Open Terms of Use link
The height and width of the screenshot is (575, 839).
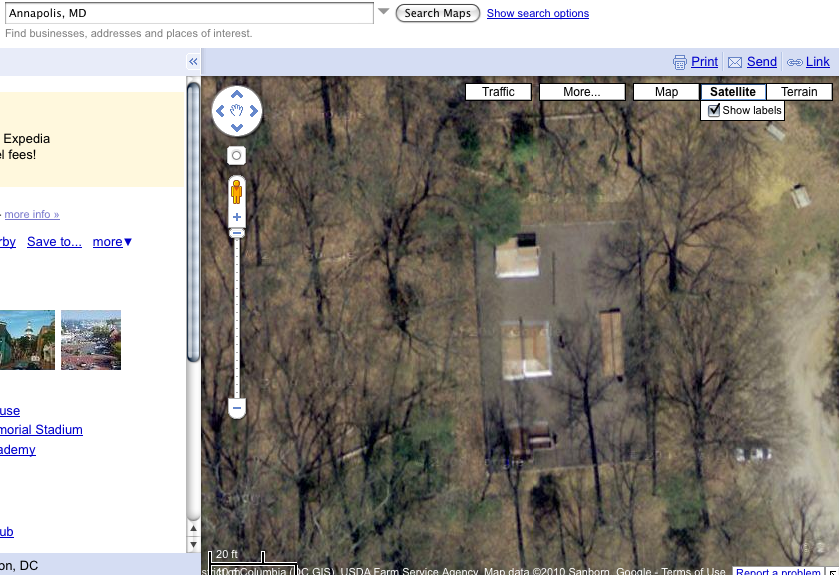point(693,571)
